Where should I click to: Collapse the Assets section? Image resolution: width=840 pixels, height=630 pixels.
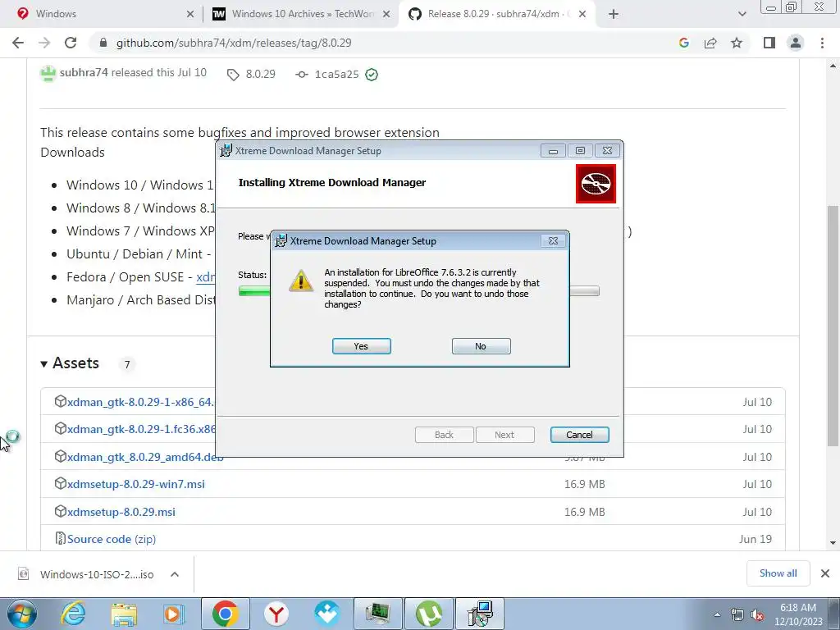[x=71, y=363]
